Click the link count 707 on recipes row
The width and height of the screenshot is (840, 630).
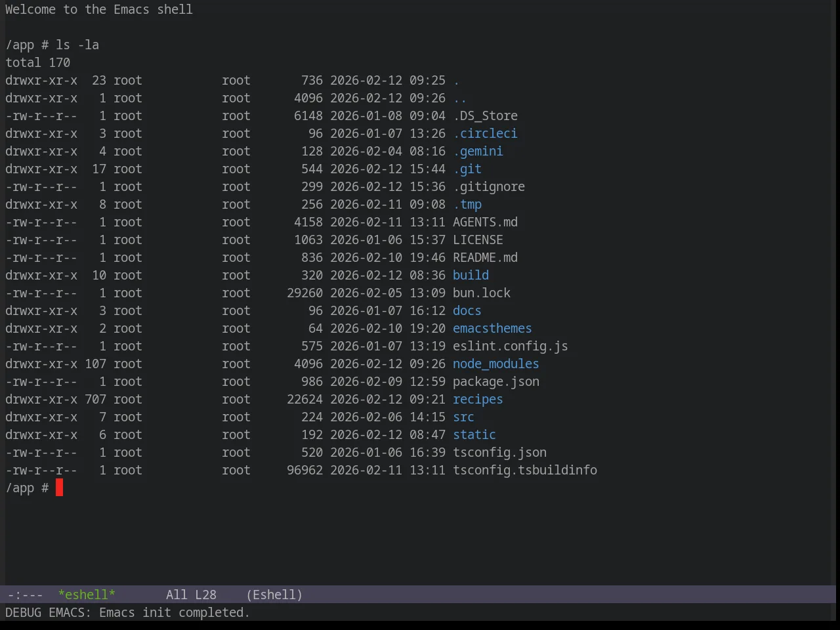(95, 399)
